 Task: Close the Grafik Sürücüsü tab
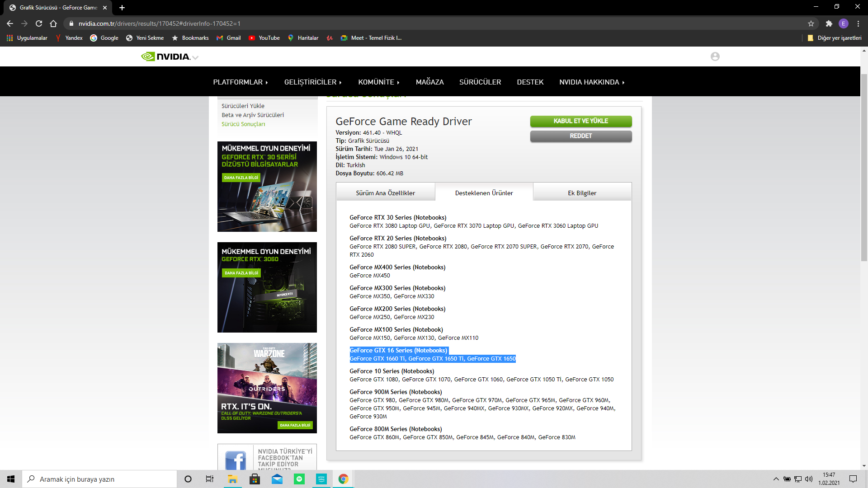105,8
